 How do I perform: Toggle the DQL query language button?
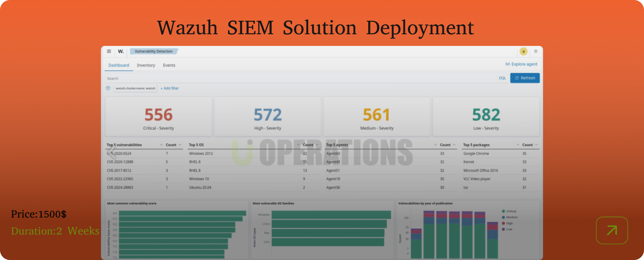pyautogui.click(x=502, y=78)
